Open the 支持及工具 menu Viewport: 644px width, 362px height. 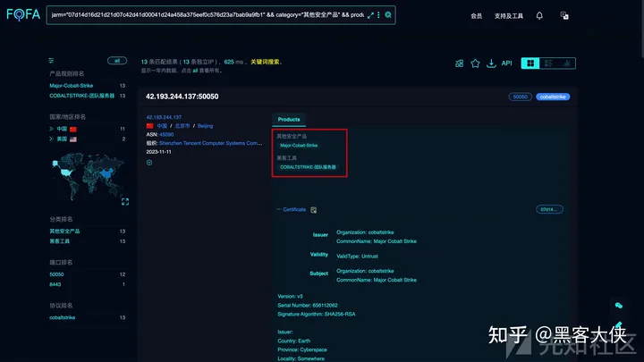pos(508,16)
